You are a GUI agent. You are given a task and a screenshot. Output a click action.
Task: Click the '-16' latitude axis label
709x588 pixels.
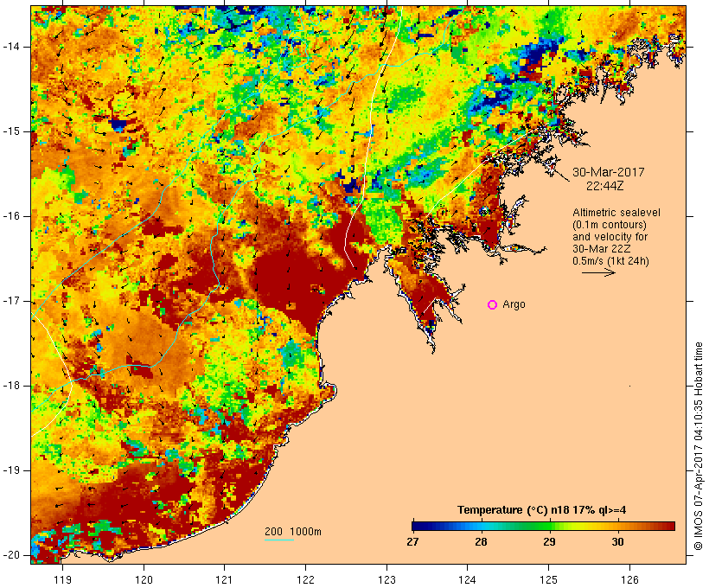click(x=11, y=216)
